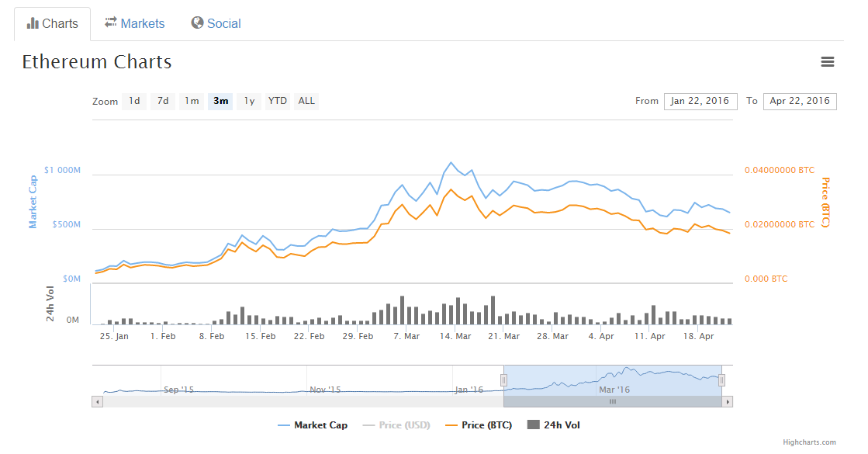Viewport: 868px width, 454px height.
Task: Hide the Price (BTC) series
Action: pyautogui.click(x=478, y=425)
